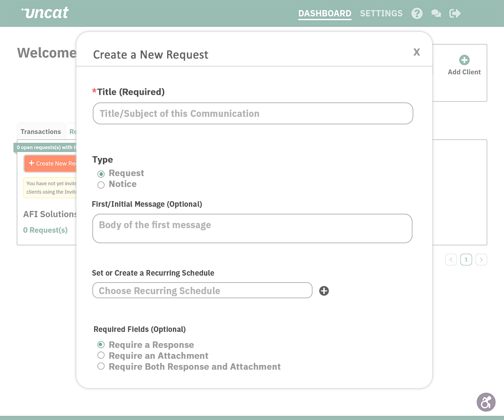Open the Settings menu item
Screen dimensions: 504x420
pyautogui.click(x=381, y=13)
